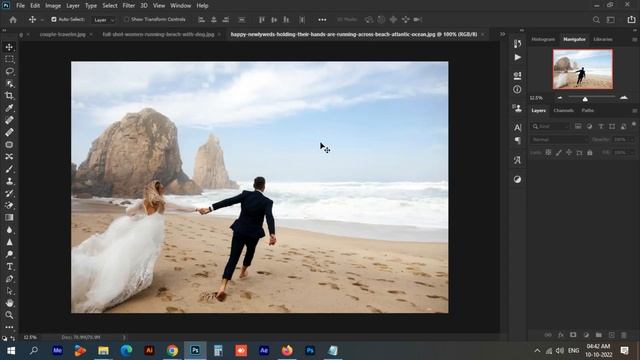Select the Move tool in the toolbox

pos(9,47)
